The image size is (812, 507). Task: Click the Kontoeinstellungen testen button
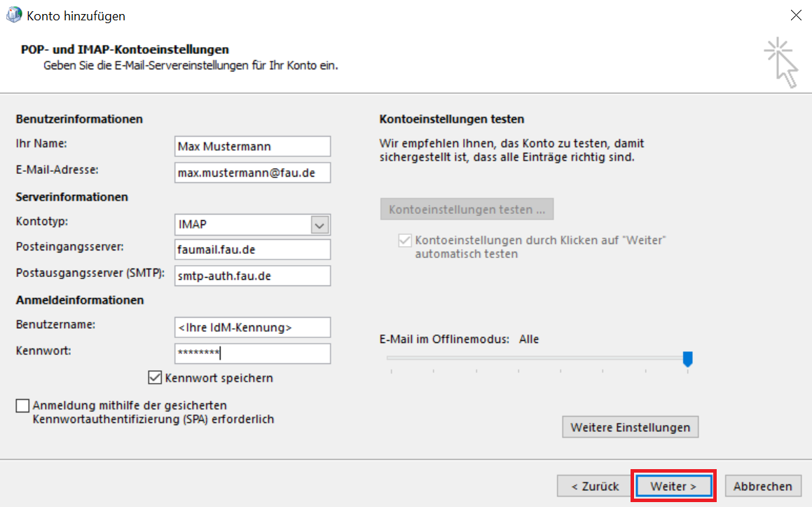tap(467, 209)
